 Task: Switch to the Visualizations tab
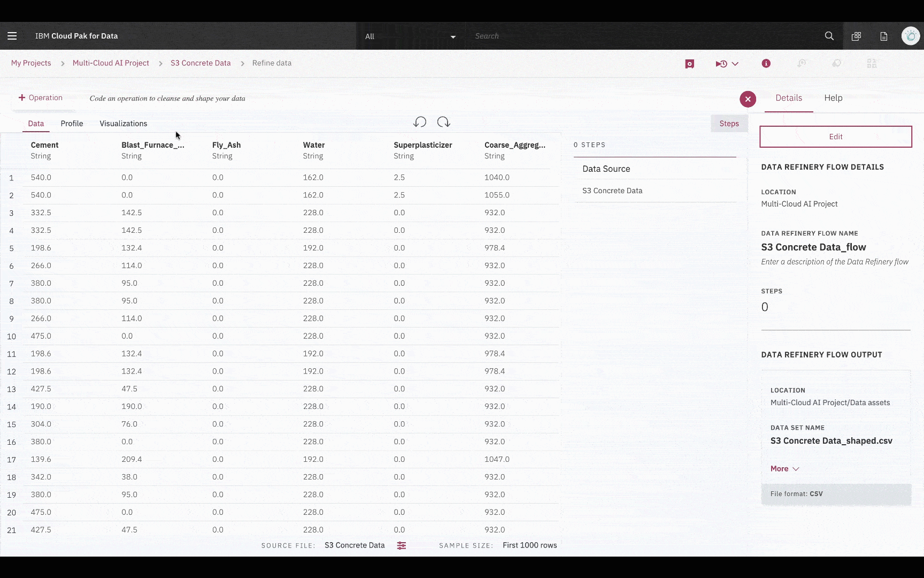click(x=123, y=124)
